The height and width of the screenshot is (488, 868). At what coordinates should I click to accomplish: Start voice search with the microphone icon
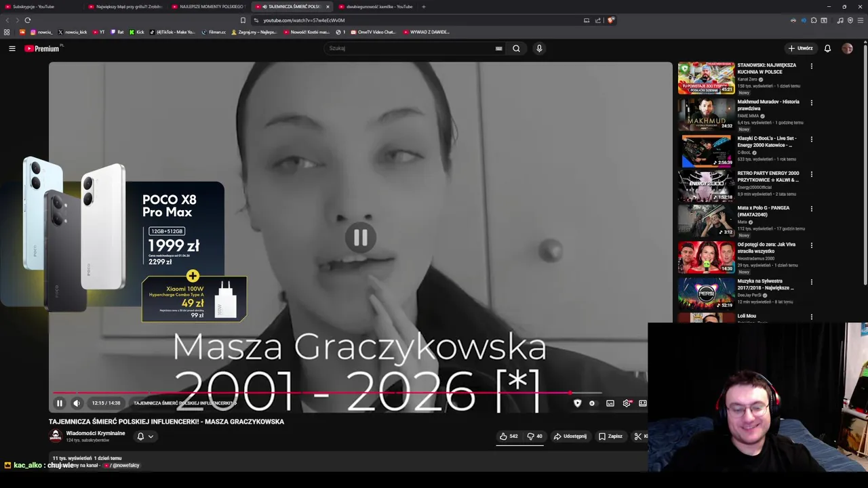(x=539, y=48)
